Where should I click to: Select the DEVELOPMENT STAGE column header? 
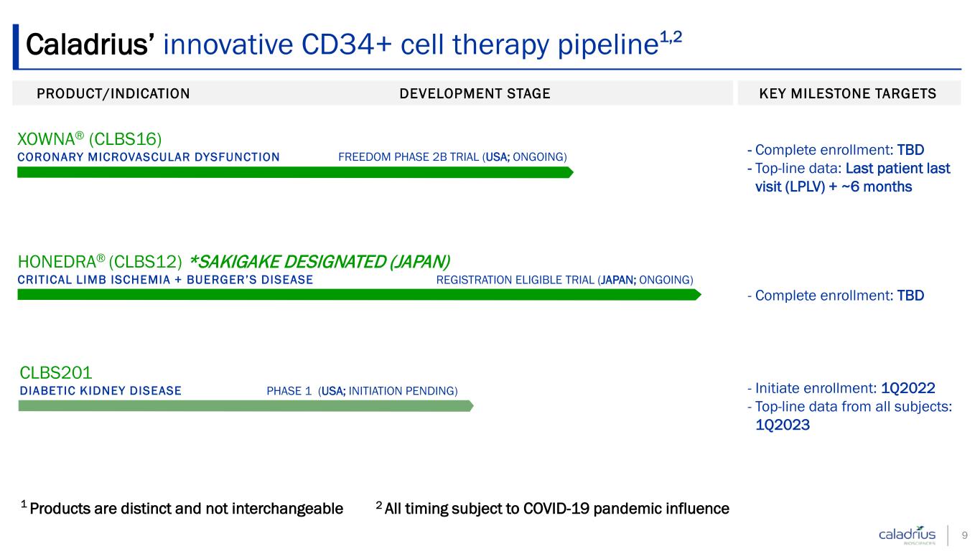[x=475, y=93]
